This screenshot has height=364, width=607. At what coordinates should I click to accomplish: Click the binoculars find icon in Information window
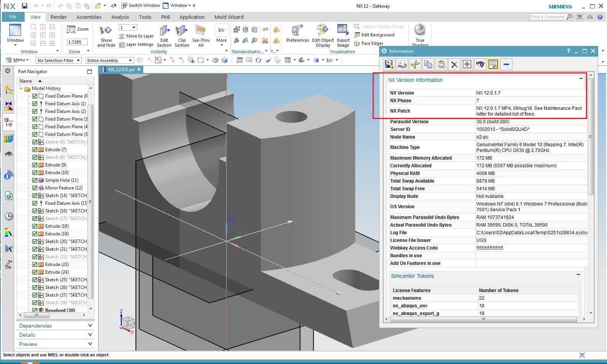pos(480,64)
